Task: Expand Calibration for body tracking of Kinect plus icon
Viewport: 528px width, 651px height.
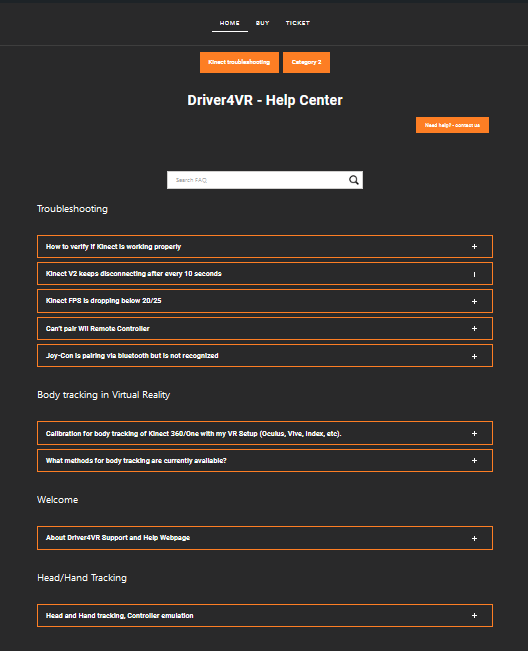Action: (474, 433)
